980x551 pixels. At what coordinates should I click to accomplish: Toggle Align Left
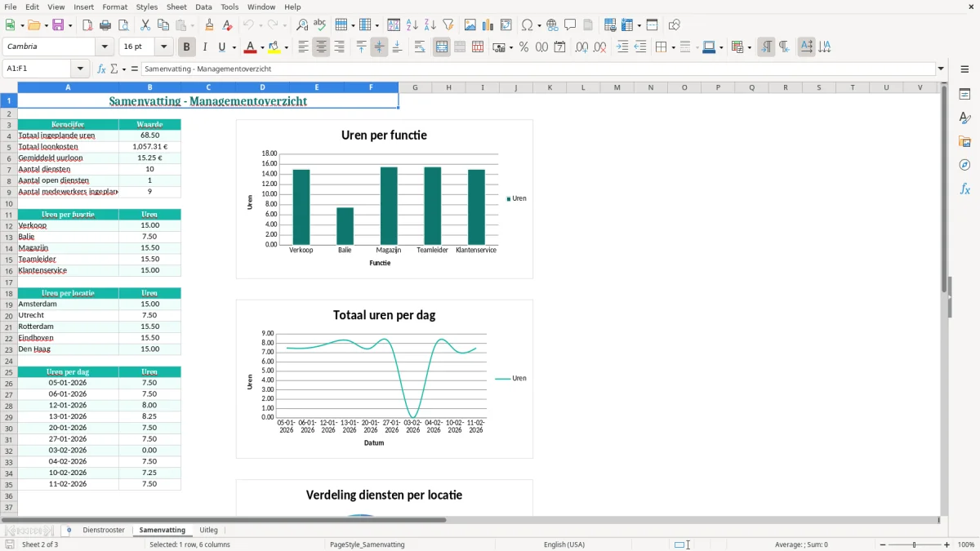(304, 47)
